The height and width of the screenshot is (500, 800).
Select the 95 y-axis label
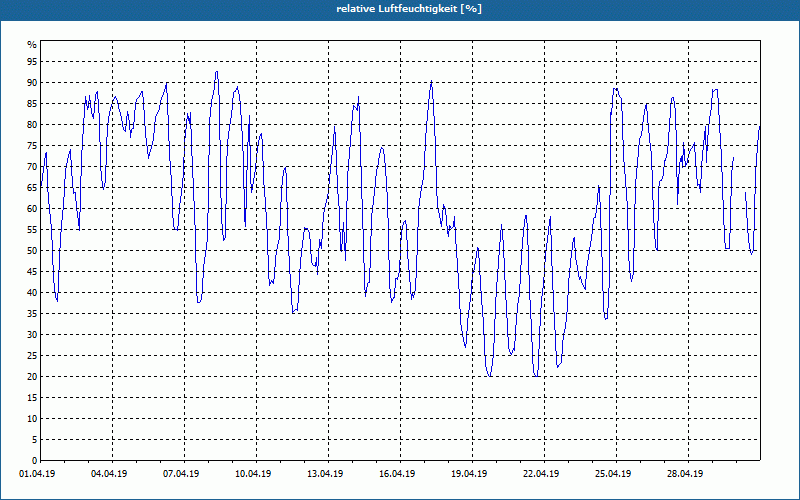(32, 62)
